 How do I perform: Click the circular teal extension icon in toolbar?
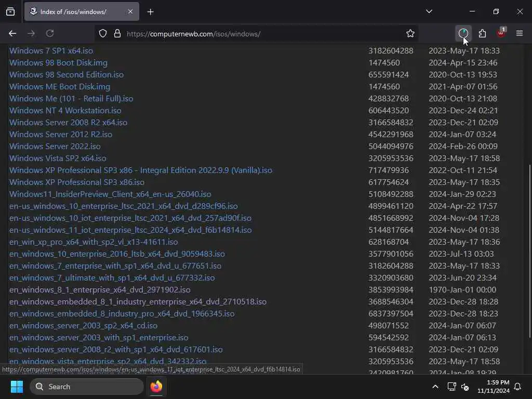coord(463,33)
